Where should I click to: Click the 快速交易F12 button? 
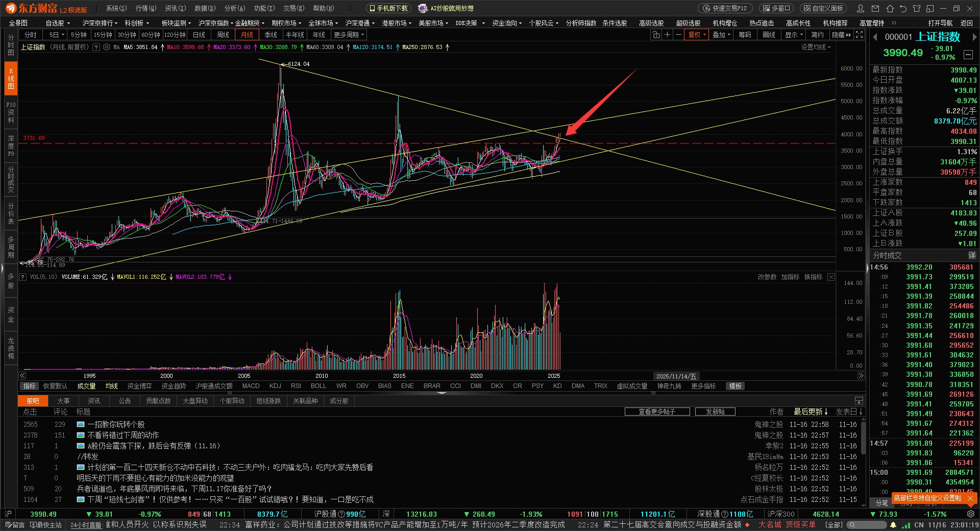[725, 9]
